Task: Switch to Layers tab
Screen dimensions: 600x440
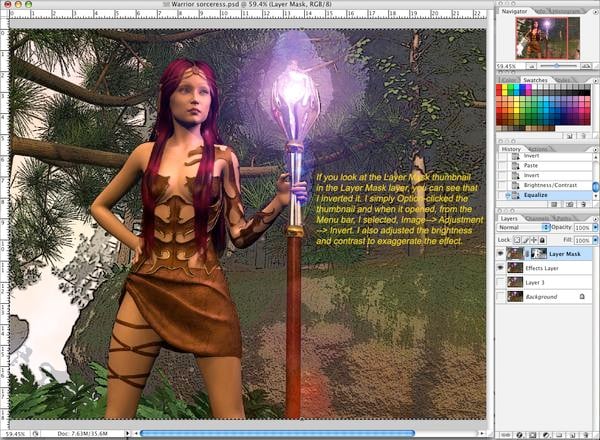Action: [x=509, y=218]
